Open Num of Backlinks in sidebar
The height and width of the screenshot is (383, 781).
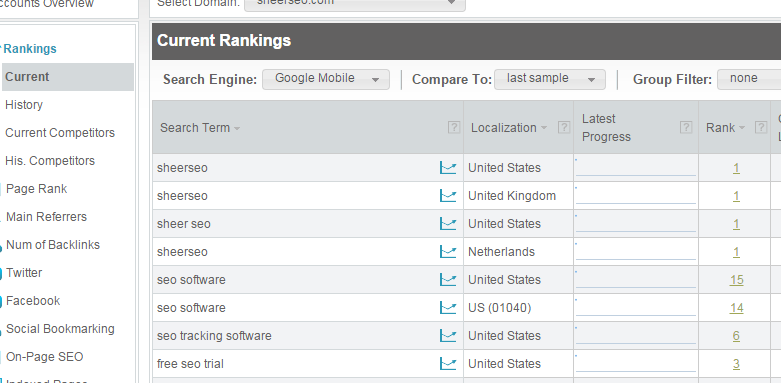tap(53, 245)
